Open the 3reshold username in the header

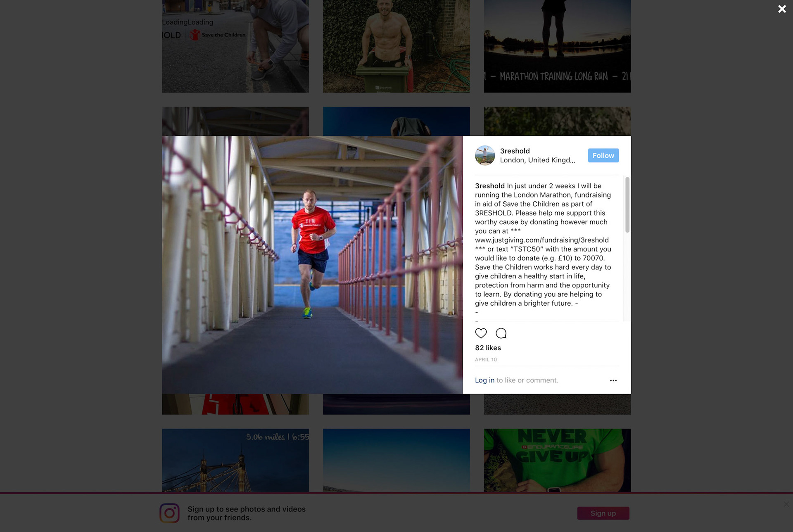(515, 151)
